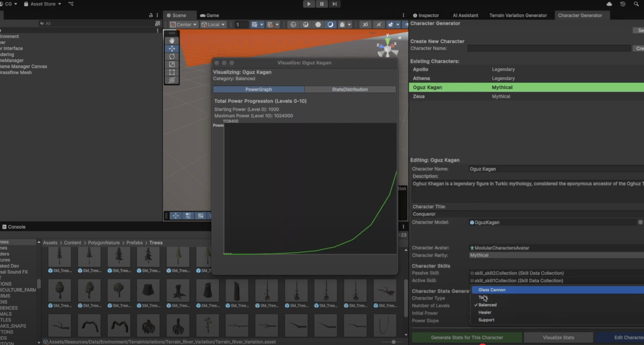644x345 pixels.
Task: Open the global search magnifier
Action: coord(636,4)
